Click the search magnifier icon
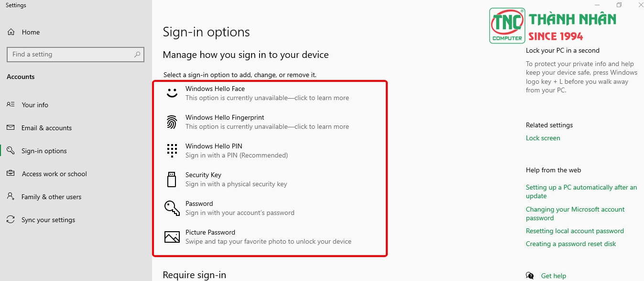The width and height of the screenshot is (644, 281). tap(137, 55)
